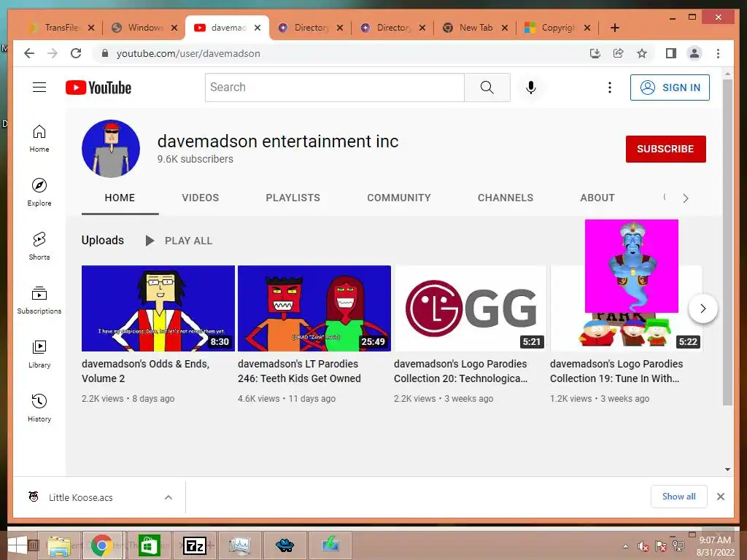Image resolution: width=747 pixels, height=560 pixels.
Task: Open File Explorer from taskbar
Action: pos(58,545)
